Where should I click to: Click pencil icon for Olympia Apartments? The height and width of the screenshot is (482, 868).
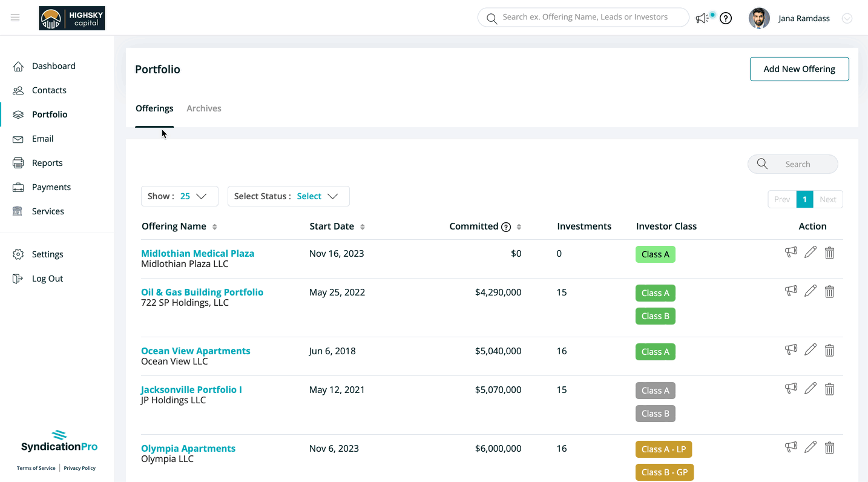pyautogui.click(x=810, y=447)
